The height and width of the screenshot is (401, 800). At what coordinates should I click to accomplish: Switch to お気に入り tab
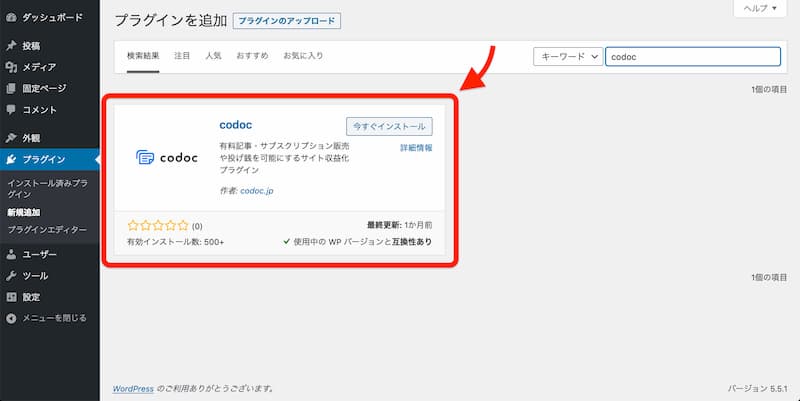(x=303, y=56)
